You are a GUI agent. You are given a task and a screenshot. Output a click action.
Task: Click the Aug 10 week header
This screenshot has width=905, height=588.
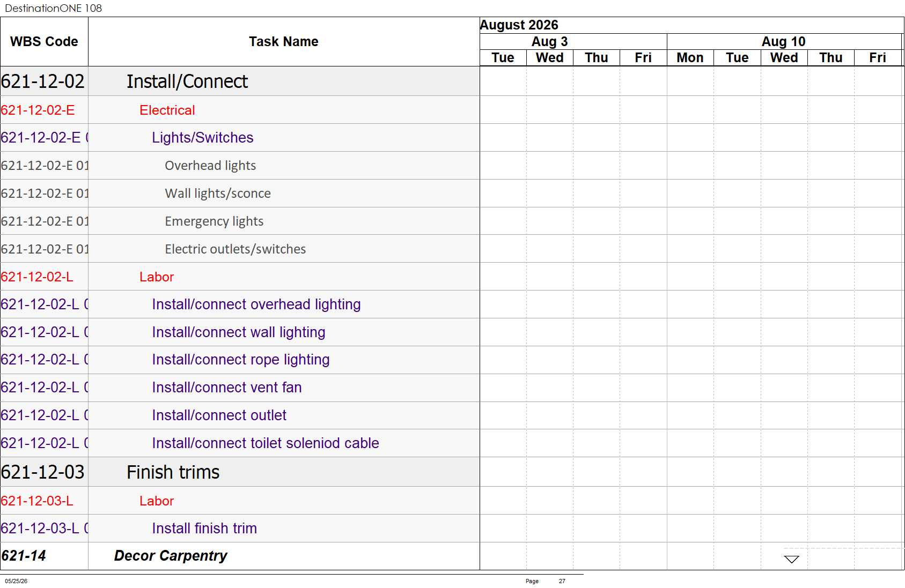pos(783,42)
